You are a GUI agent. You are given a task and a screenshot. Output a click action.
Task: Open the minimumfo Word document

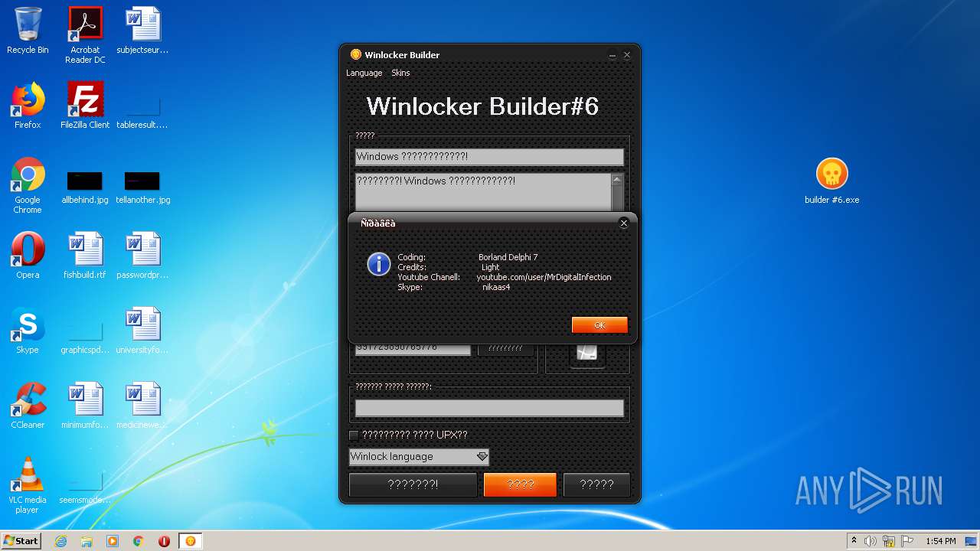click(85, 406)
